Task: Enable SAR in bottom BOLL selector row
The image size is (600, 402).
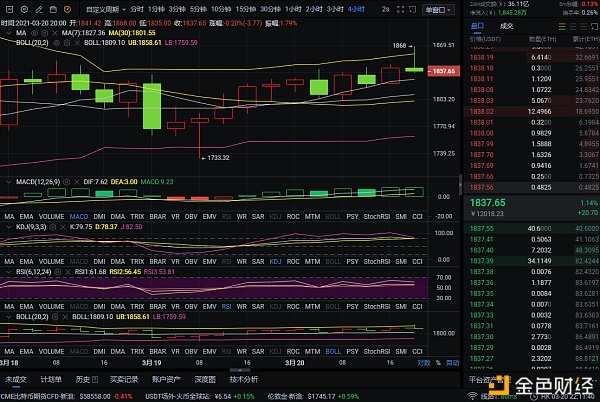Action: tap(258, 352)
